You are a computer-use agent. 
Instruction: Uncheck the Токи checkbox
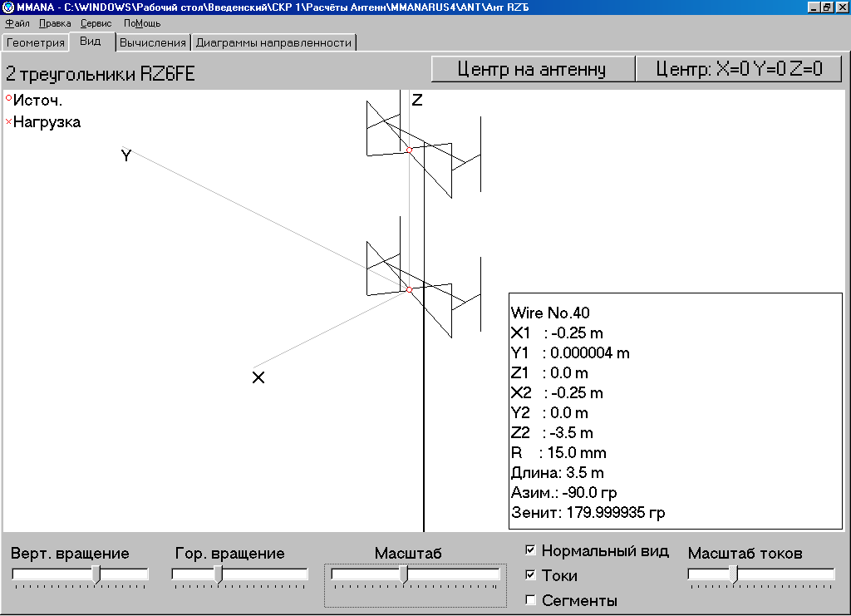pos(530,575)
